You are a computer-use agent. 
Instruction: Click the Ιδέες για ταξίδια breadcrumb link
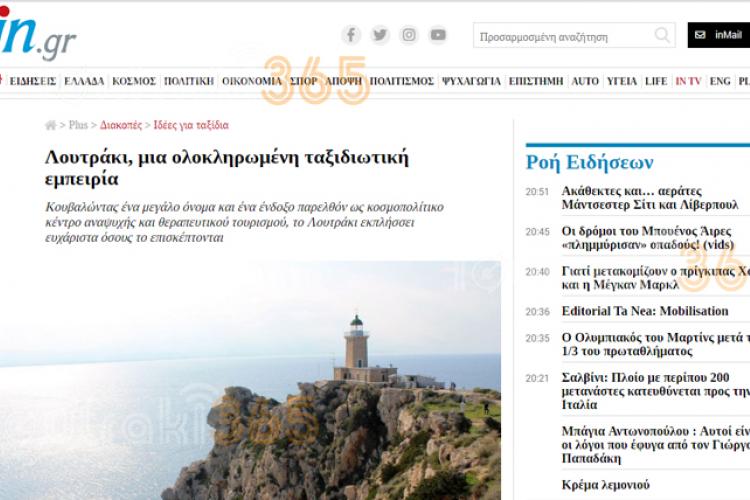(191, 125)
